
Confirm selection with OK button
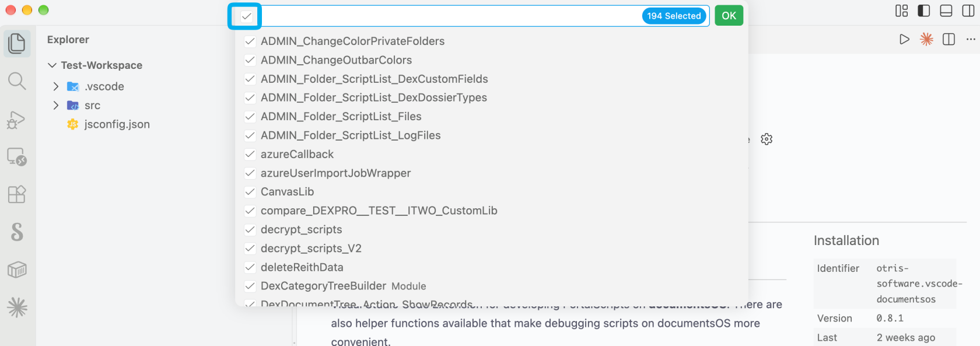pyautogui.click(x=729, y=16)
